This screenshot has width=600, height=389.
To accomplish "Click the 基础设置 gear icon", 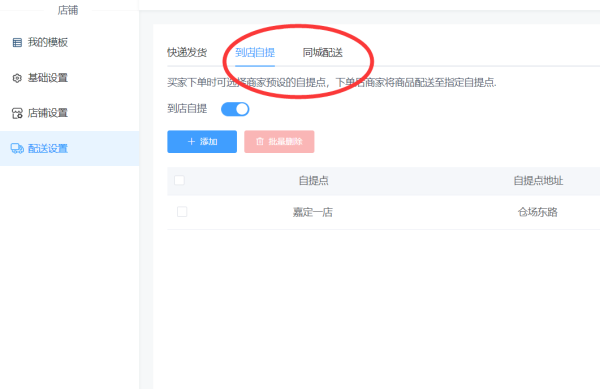I will [17, 78].
